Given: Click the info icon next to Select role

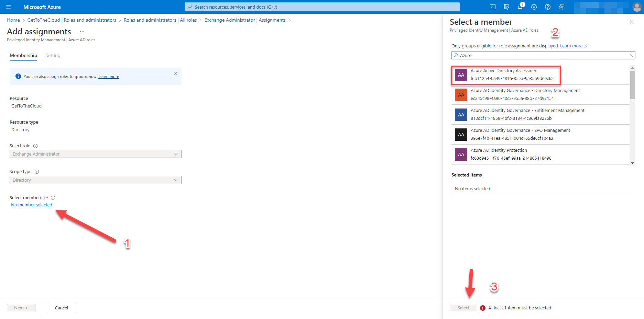Looking at the screenshot, I should [x=35, y=146].
